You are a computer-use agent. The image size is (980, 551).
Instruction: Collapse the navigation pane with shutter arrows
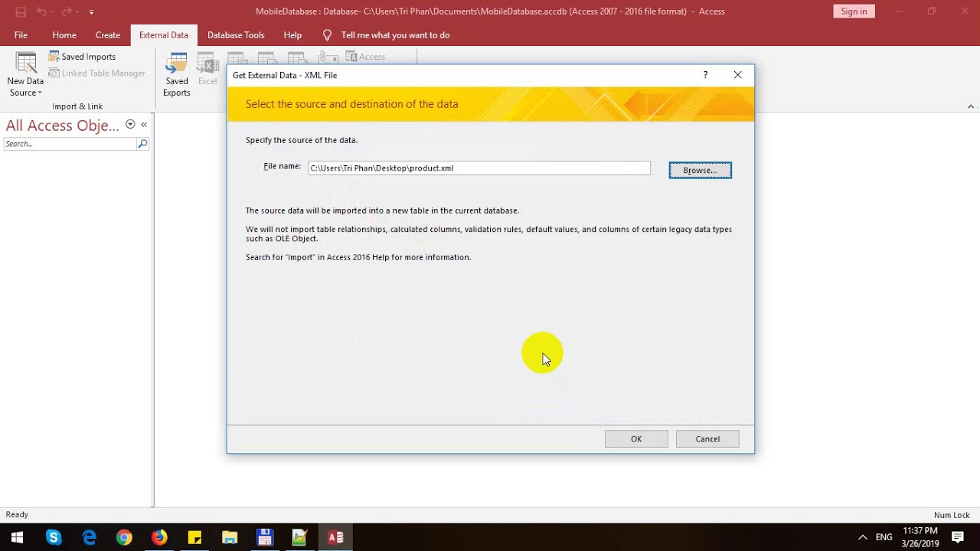pos(144,125)
